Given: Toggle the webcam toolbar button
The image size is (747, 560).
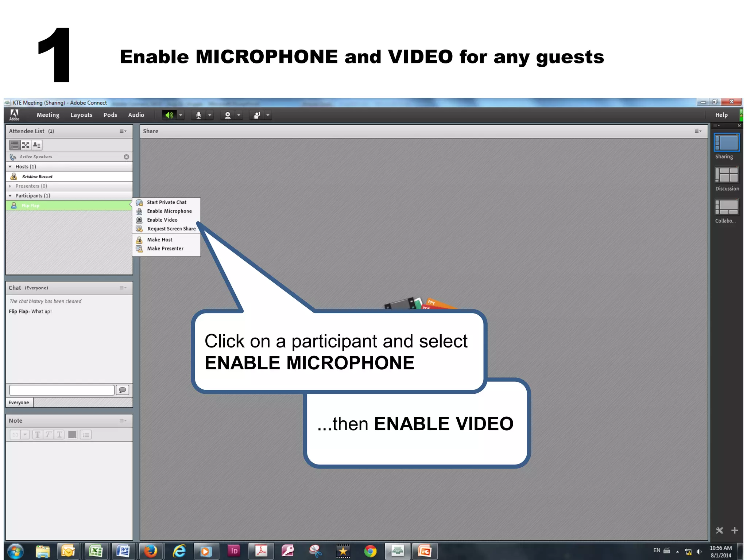Looking at the screenshot, I should click(x=228, y=115).
